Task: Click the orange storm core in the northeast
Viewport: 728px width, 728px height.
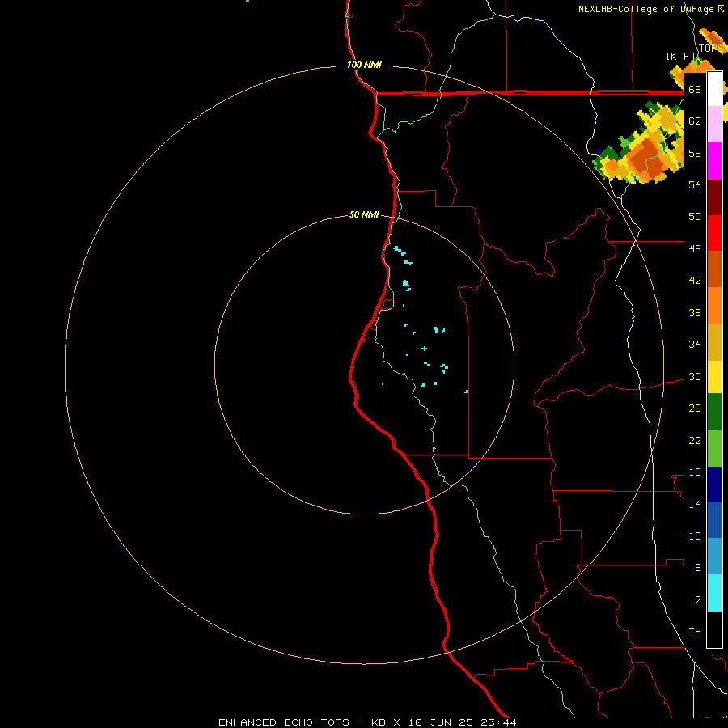Action: click(x=645, y=160)
